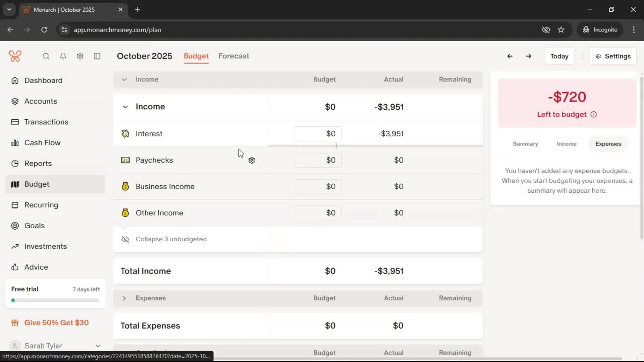Switch to the Forecast tab
Screen dimensions: 644x362
(233, 56)
